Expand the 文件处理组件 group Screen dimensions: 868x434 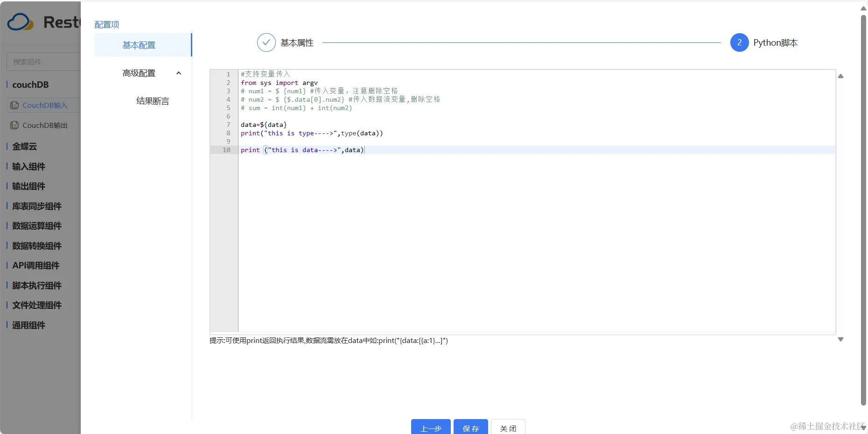[37, 305]
